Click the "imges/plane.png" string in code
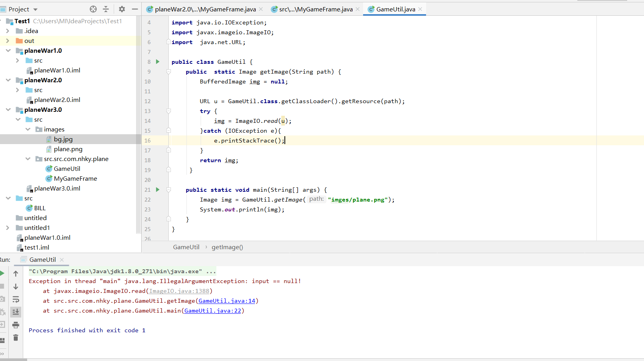This screenshot has height=361, width=644. coord(358,200)
